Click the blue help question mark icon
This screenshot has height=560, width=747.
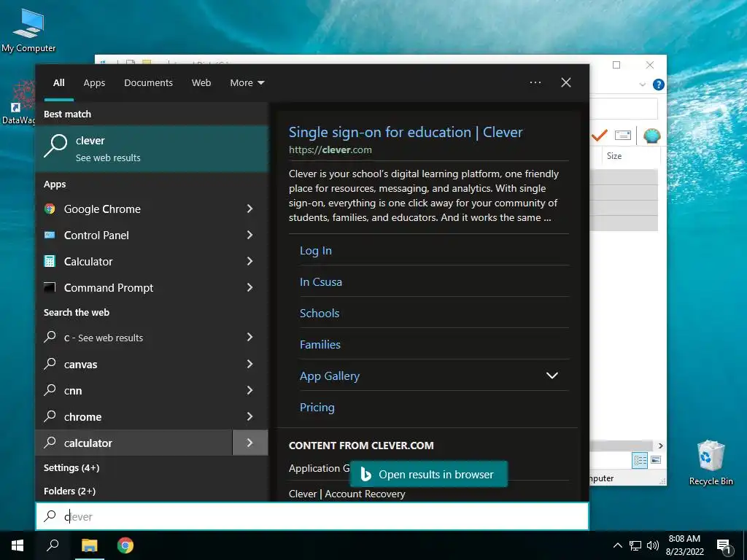659,85
